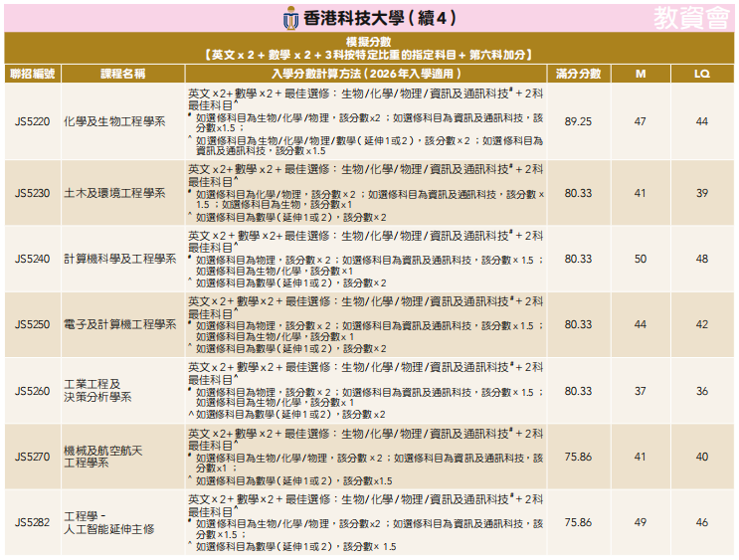Image resolution: width=739 pixels, height=560 pixels.
Task: Click the calculation formula for JS5220
Action: coord(366,121)
